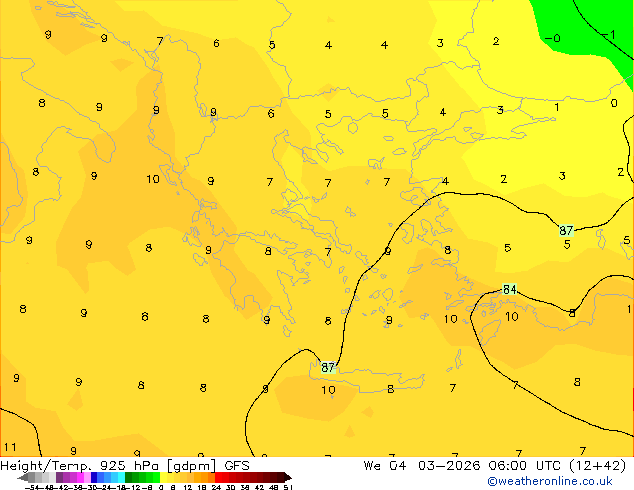Click the 51 label at the legend's right end
The width and height of the screenshot is (634, 490).
[x=288, y=487]
